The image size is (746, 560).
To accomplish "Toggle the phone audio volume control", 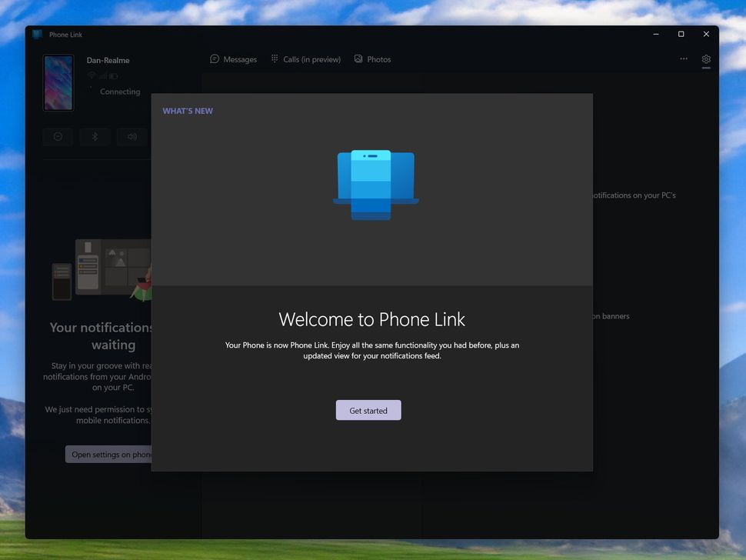I will pos(132,136).
